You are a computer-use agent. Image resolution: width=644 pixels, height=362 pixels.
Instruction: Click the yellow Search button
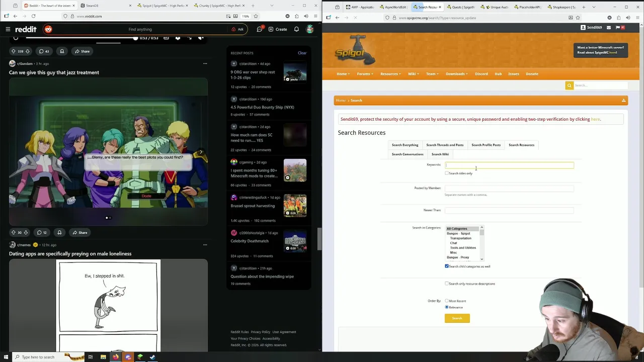pyautogui.click(x=457, y=318)
